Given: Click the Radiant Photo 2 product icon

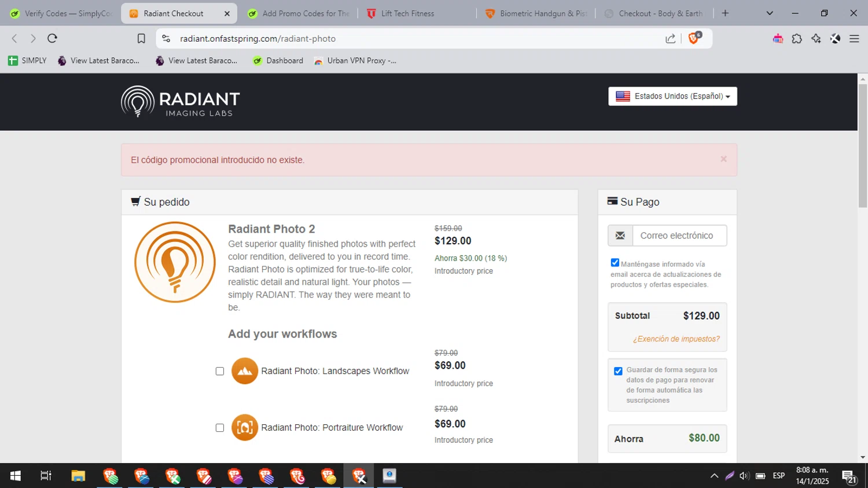Looking at the screenshot, I should click(175, 262).
